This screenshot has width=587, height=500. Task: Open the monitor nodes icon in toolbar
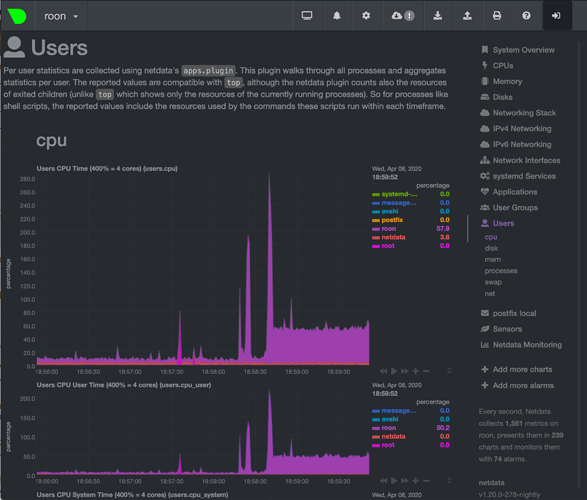(x=307, y=16)
